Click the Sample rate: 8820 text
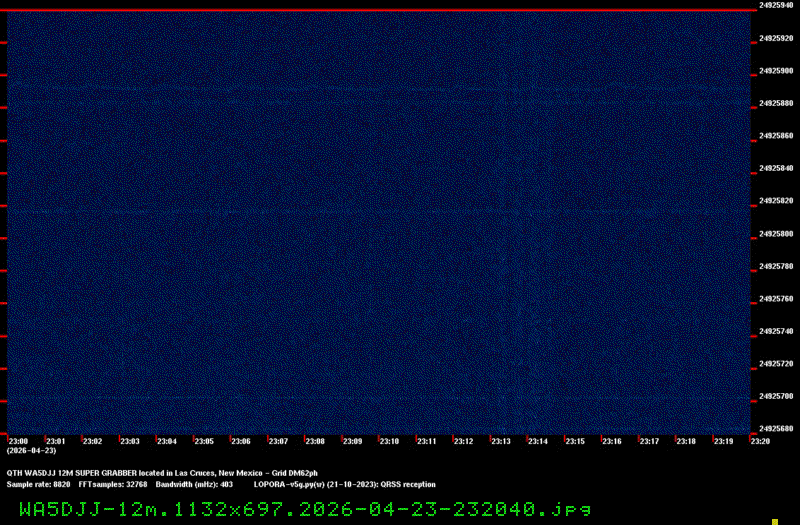 [38, 483]
